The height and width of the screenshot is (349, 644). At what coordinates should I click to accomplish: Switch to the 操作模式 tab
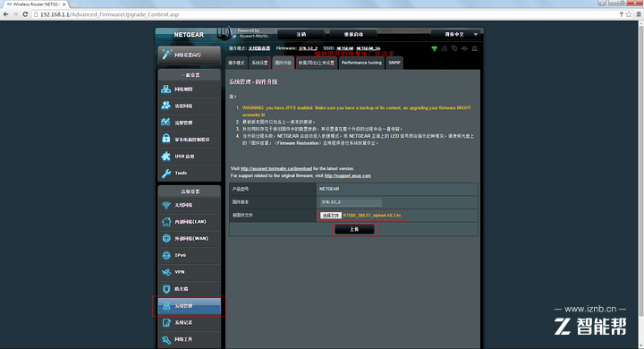[236, 63]
